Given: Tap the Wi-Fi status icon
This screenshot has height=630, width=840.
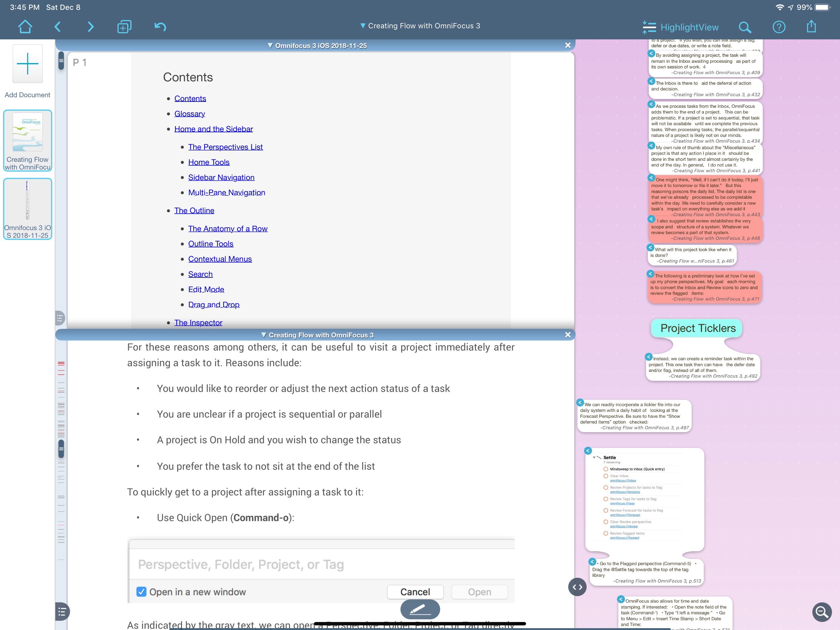Looking at the screenshot, I should (780, 7).
